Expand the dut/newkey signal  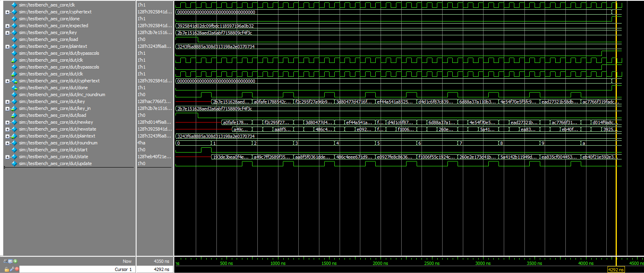(x=7, y=123)
